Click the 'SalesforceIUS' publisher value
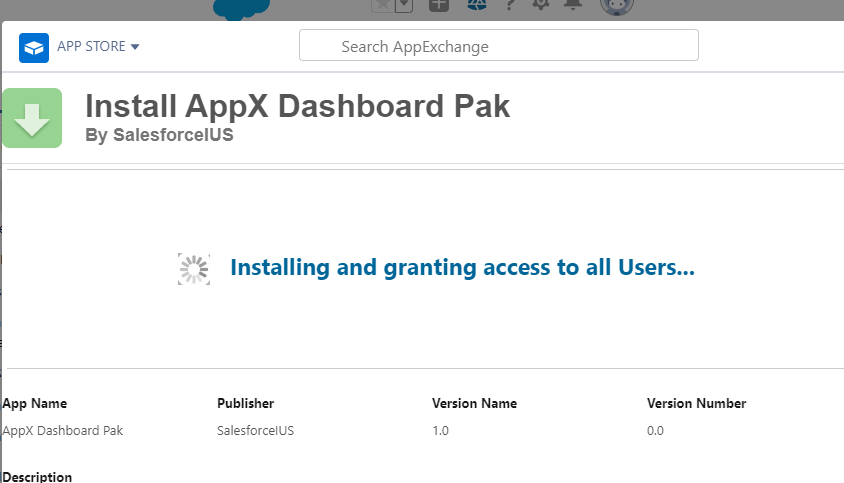The height and width of the screenshot is (483, 844). click(256, 431)
